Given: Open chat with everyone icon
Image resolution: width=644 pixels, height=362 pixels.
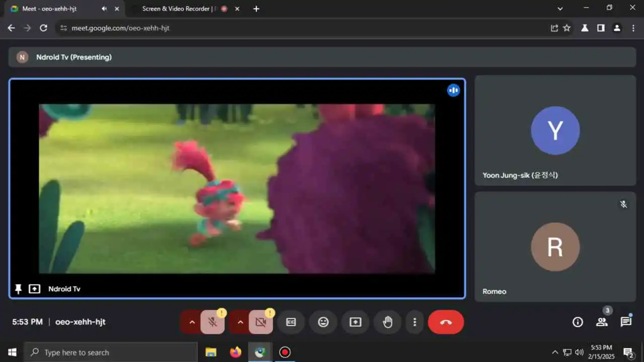Looking at the screenshot, I should tap(626, 322).
